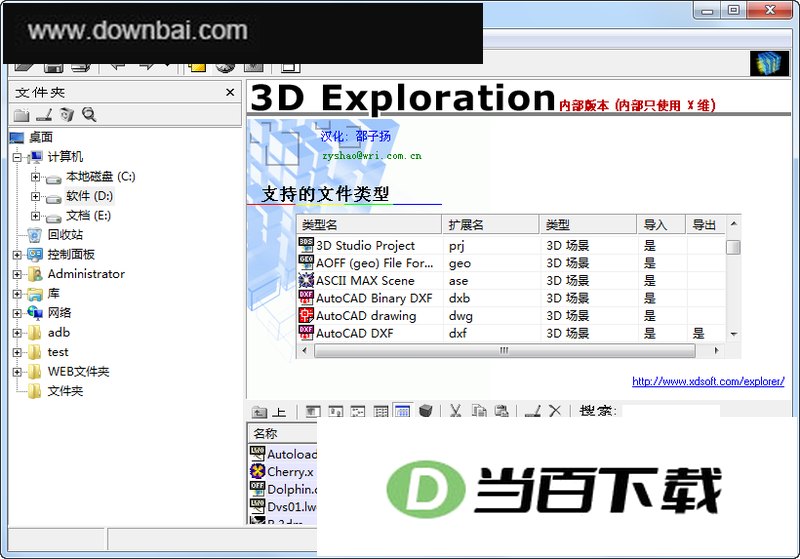The width and height of the screenshot is (800, 559).
Task: Collapse the 计算机 tree node
Action: tap(17, 158)
